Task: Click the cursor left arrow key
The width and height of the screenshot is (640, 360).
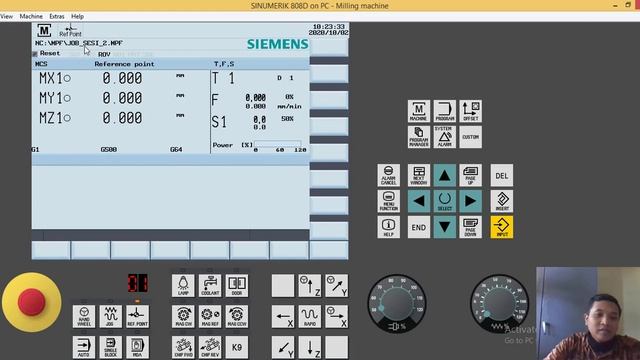Action: [x=419, y=201]
